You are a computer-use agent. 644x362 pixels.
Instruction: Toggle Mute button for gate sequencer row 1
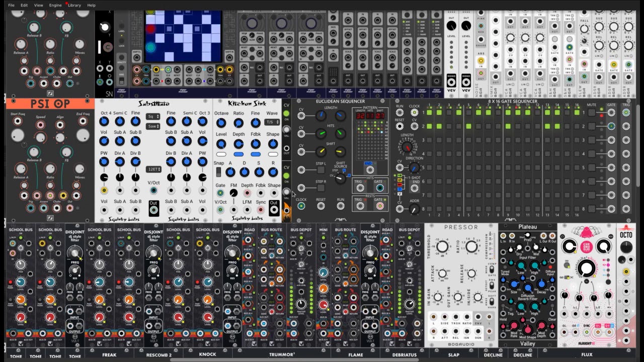pos(592,112)
